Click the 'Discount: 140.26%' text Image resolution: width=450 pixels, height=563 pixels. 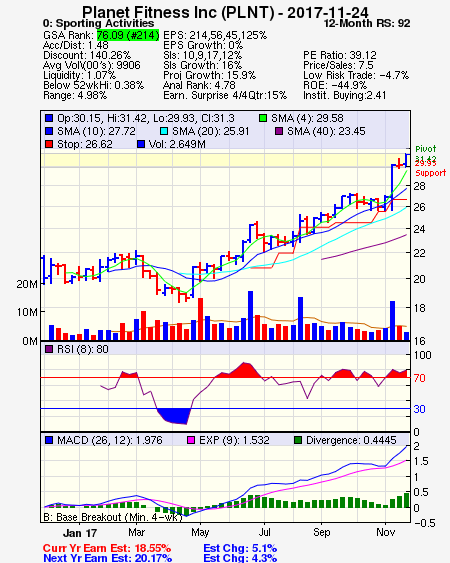tap(87, 55)
